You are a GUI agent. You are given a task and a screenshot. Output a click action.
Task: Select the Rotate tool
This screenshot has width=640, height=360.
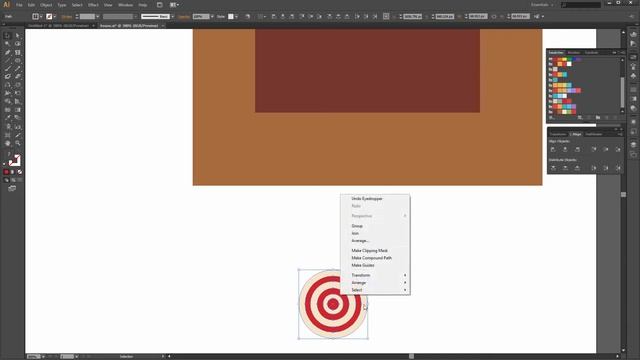pyautogui.click(x=7, y=85)
